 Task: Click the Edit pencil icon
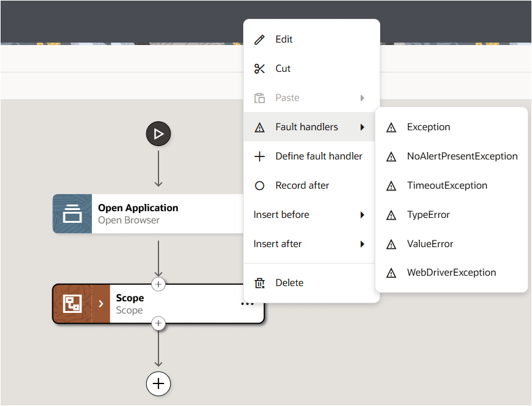[x=260, y=39]
